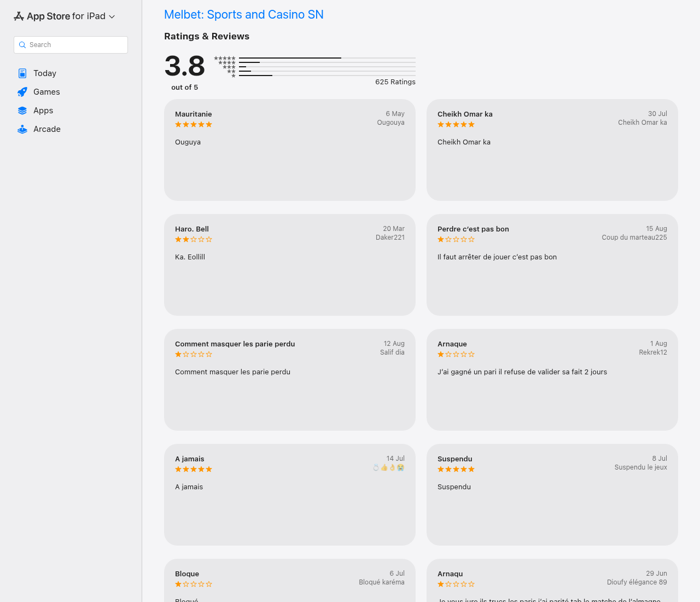
Task: Click the Apps stack icon
Action: [22, 111]
